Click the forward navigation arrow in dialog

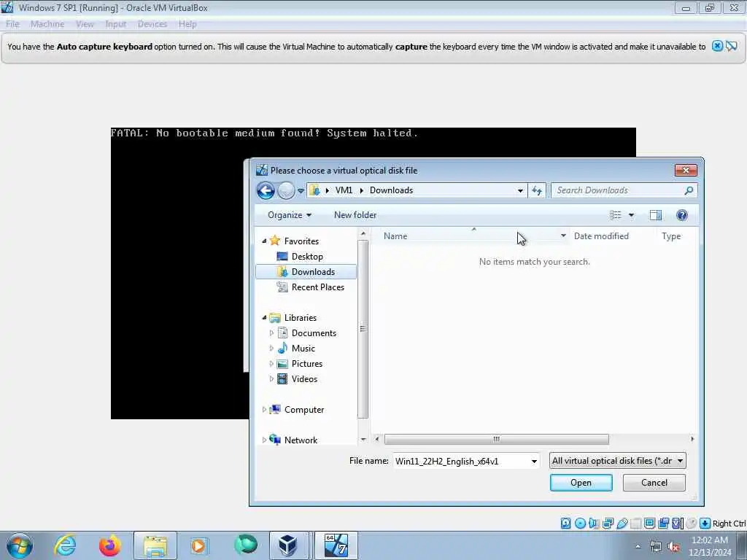pos(286,190)
